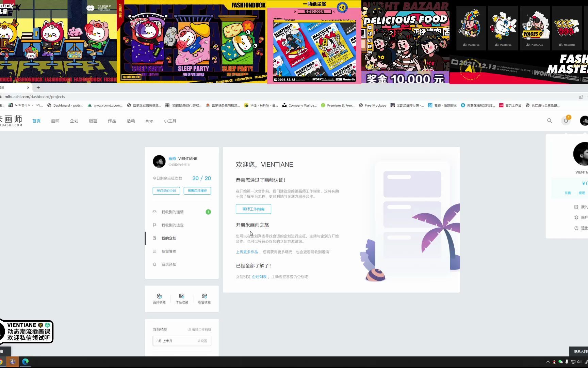Switch role via 切换为企划方 toggle
This screenshot has width=588, height=368.
point(180,165)
